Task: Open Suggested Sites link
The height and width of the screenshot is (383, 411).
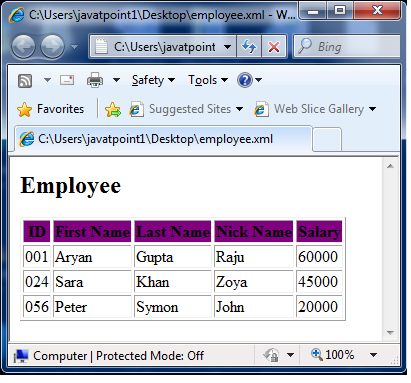Action: (x=186, y=109)
